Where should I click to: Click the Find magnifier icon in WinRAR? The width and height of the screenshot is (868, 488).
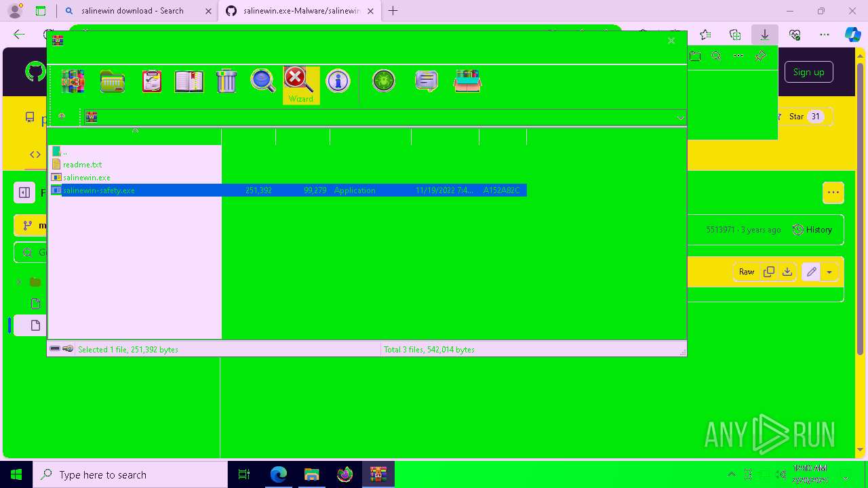[x=263, y=81]
